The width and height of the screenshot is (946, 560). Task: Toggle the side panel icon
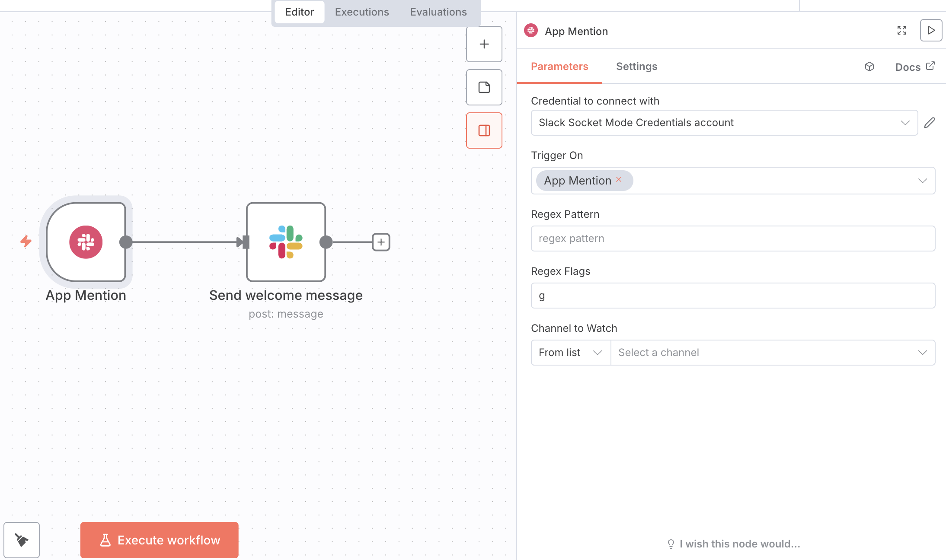[484, 130]
